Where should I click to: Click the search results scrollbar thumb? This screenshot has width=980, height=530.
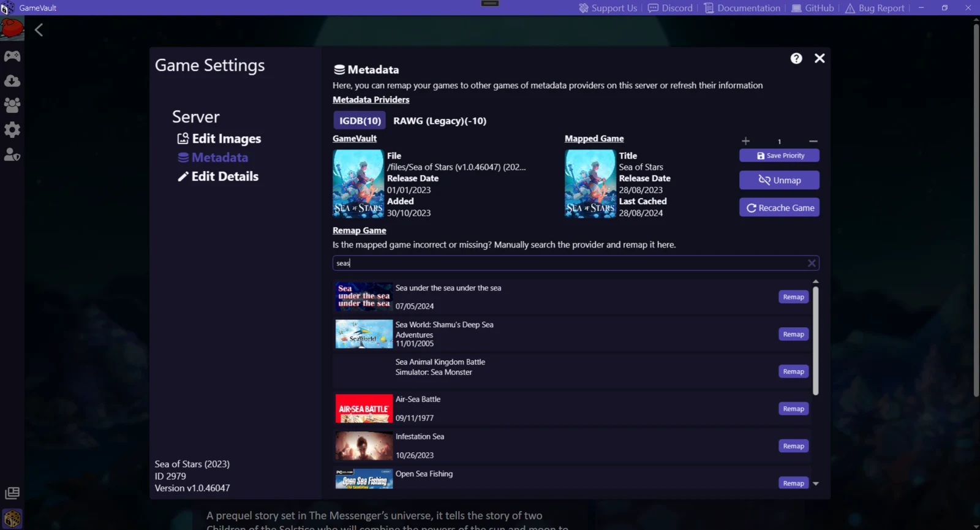coord(815,341)
